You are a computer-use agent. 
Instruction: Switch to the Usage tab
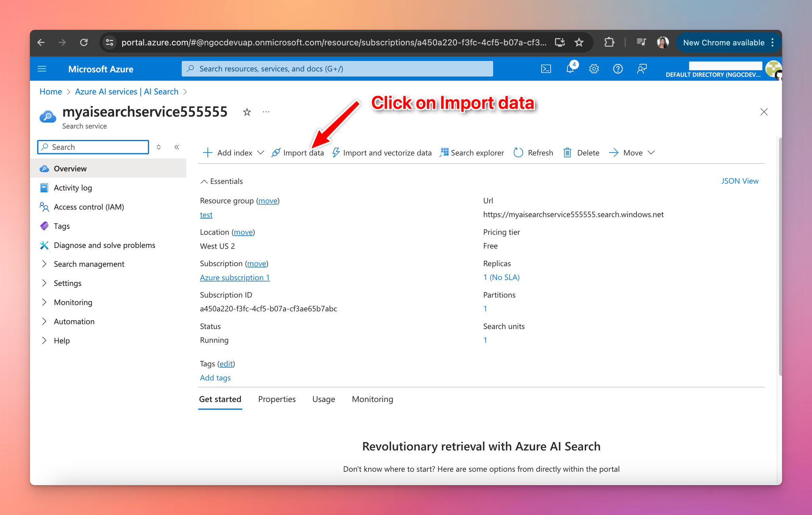324,399
